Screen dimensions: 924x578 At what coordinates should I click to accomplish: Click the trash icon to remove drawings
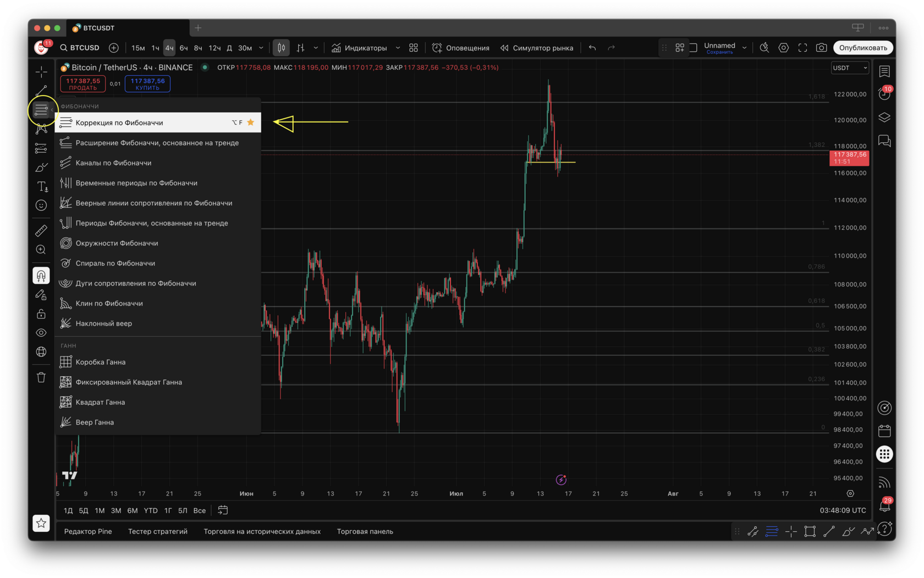coord(41,377)
